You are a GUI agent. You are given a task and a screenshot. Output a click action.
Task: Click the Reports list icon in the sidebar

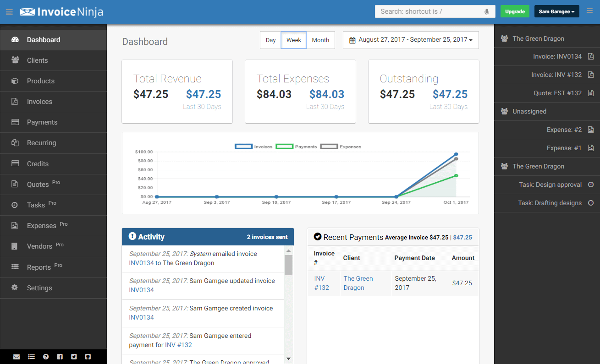click(x=15, y=267)
